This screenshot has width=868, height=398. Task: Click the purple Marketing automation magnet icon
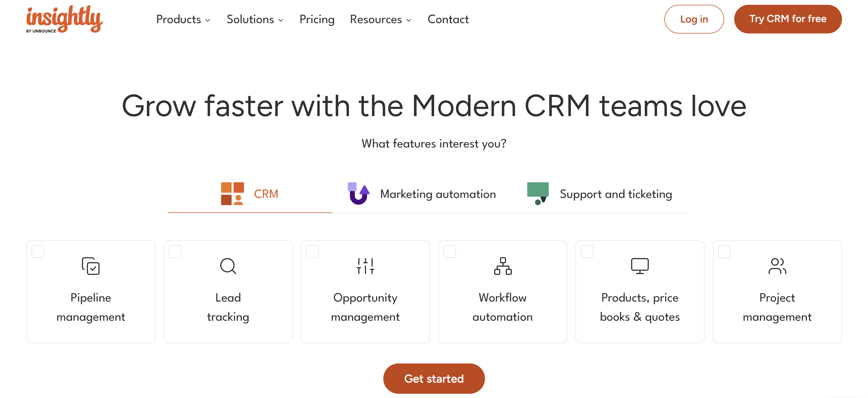(x=359, y=194)
